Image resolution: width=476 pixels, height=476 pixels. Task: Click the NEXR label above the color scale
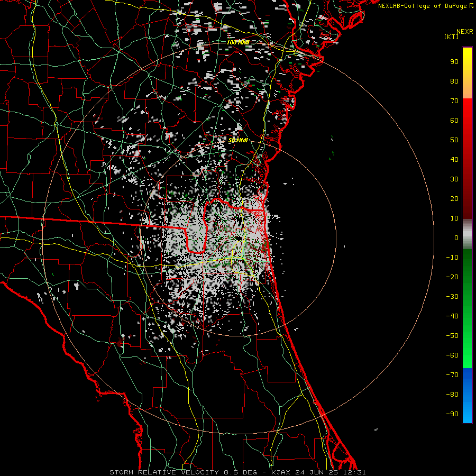pyautogui.click(x=464, y=32)
